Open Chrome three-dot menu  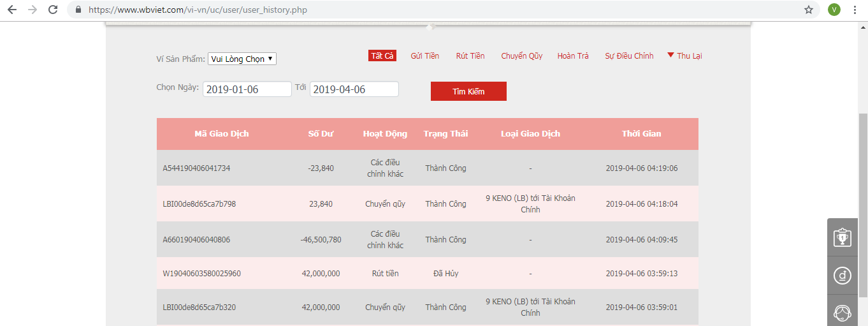(x=855, y=10)
